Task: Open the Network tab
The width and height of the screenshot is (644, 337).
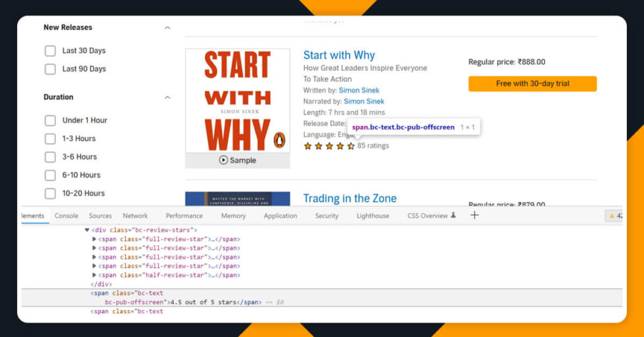Action: point(135,216)
